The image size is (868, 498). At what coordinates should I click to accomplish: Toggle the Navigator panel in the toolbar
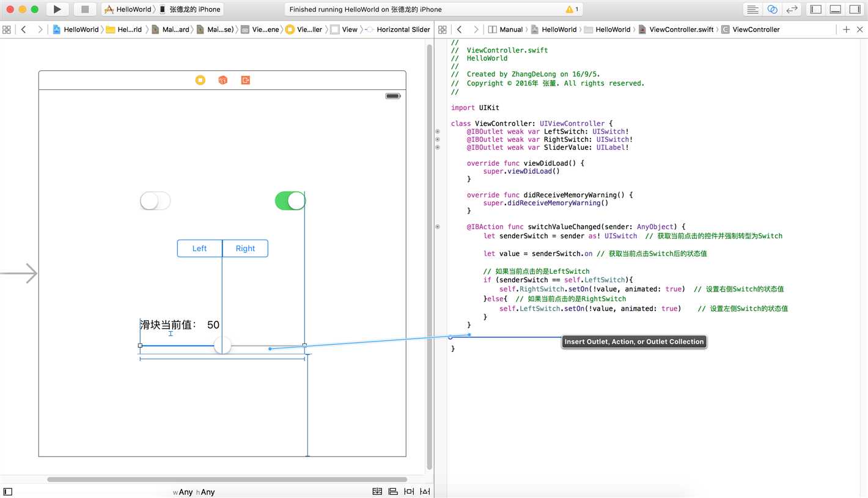(x=816, y=9)
